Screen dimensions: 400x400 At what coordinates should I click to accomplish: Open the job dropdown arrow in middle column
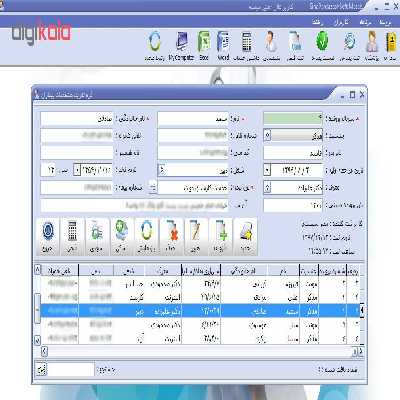161,170
